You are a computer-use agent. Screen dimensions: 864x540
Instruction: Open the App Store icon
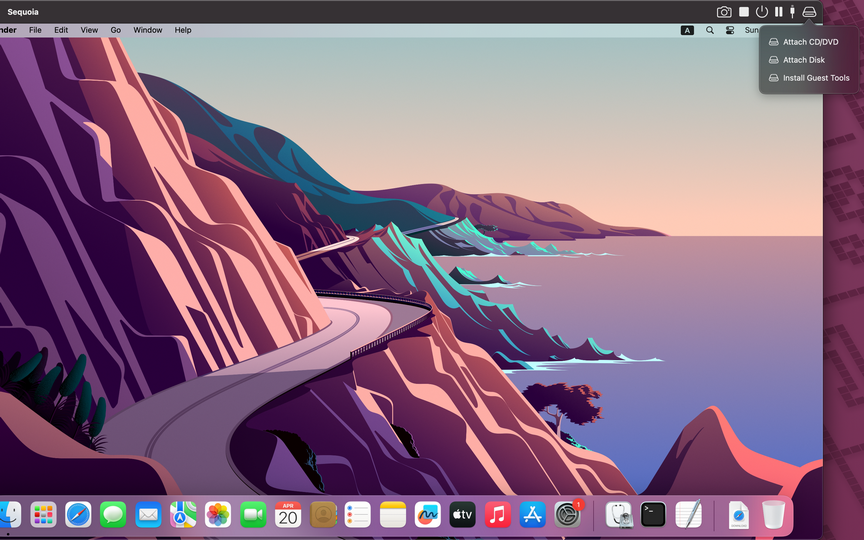[x=532, y=515]
